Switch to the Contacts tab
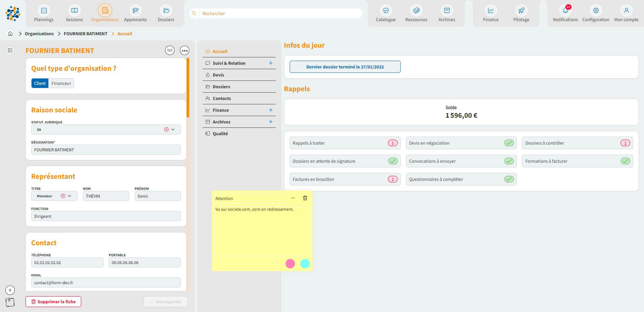 click(x=222, y=98)
